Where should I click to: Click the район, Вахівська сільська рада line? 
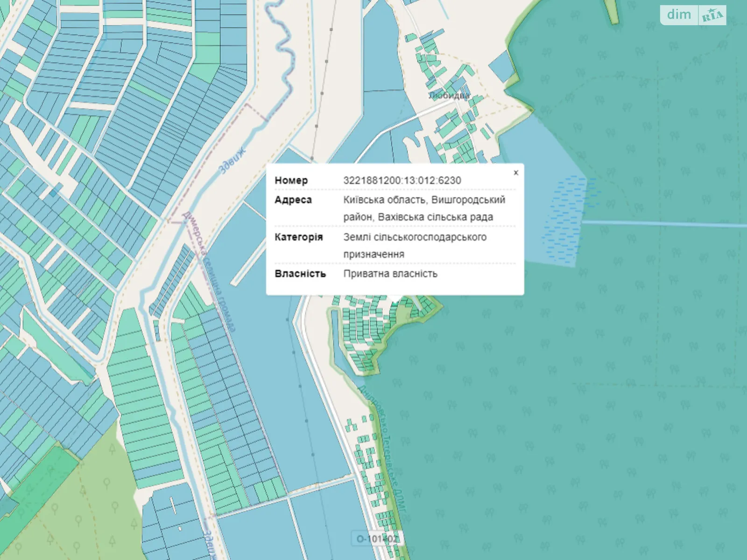coord(418,217)
